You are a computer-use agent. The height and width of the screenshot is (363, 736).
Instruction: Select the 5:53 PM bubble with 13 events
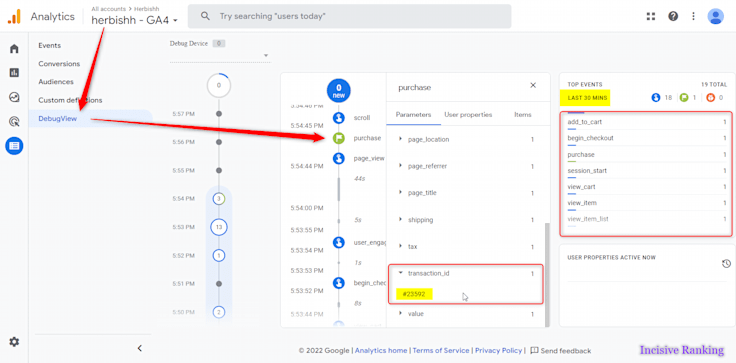pyautogui.click(x=218, y=227)
